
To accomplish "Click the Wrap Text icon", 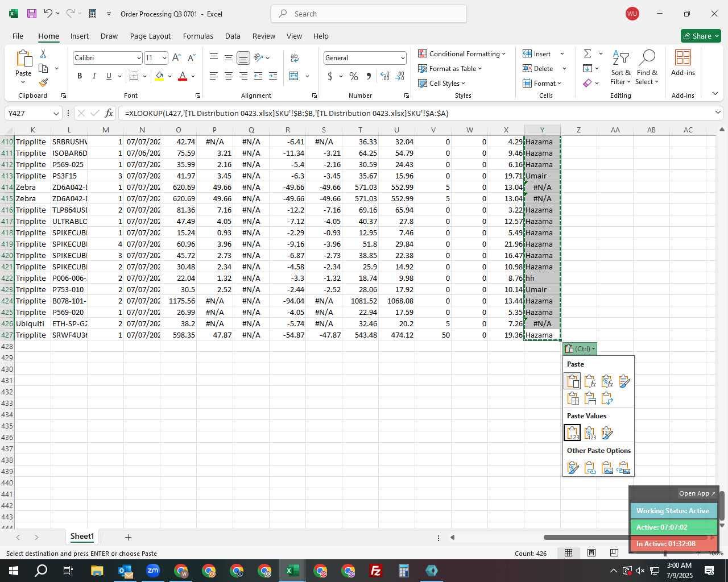I will pyautogui.click(x=295, y=58).
